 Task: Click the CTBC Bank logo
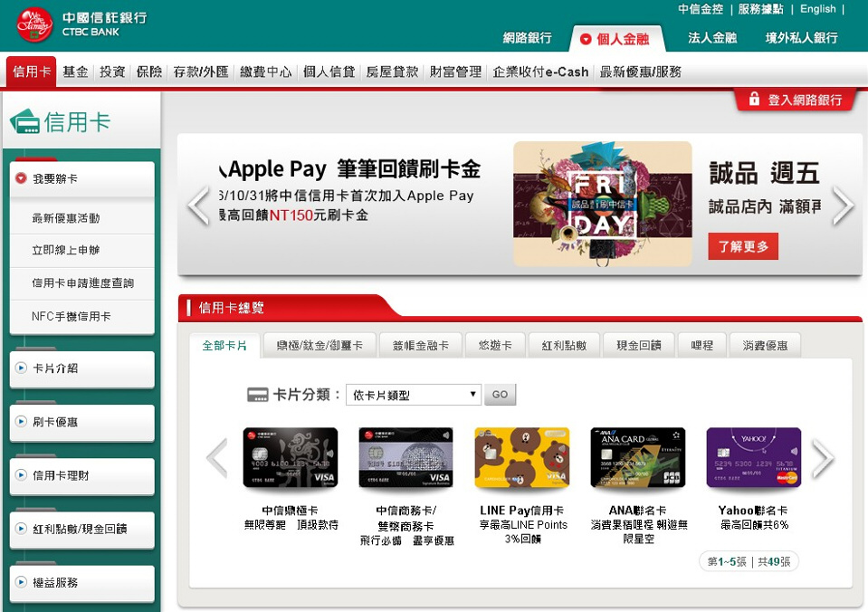[81, 24]
